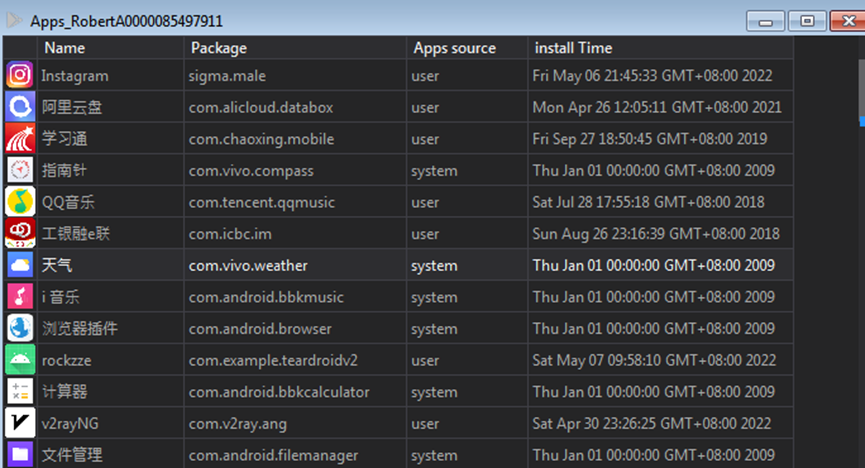Click the com.vivo.compass package cell
The image size is (865, 468).
[x=295, y=171]
